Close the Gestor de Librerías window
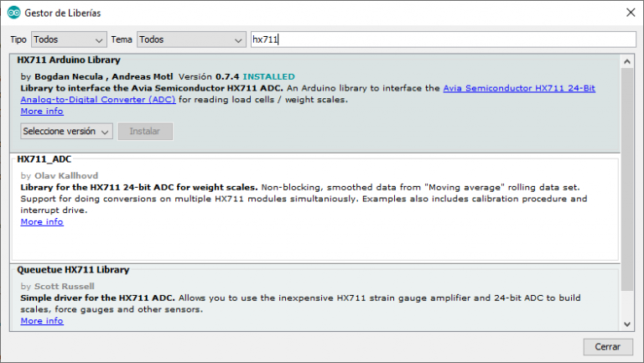644x363 pixels. click(x=629, y=13)
